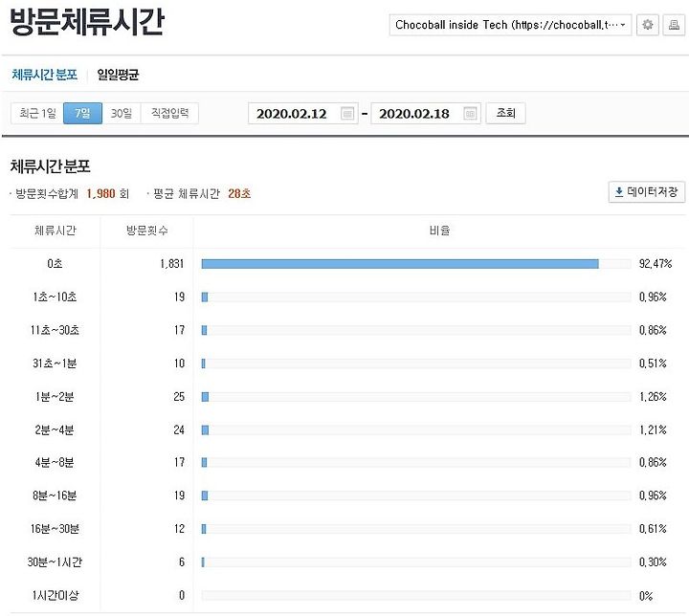
Task: Click the 체류시간분포 section heading
Action: [50, 166]
